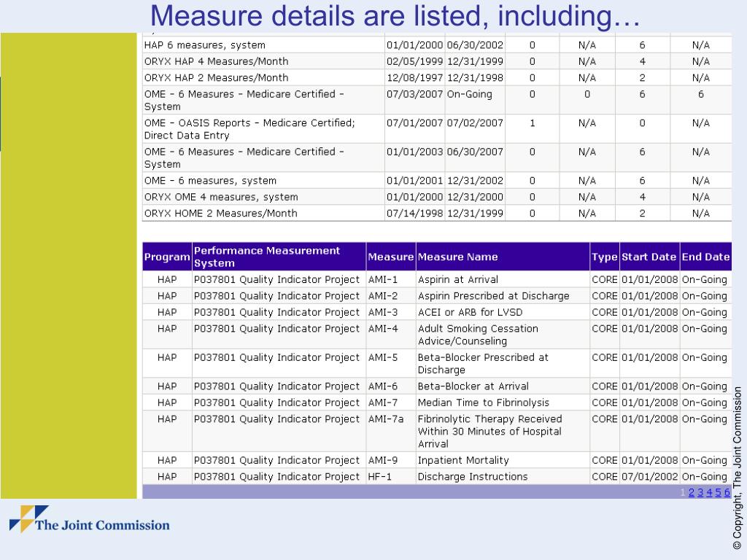Select the HF-1 measure cell

(x=391, y=477)
